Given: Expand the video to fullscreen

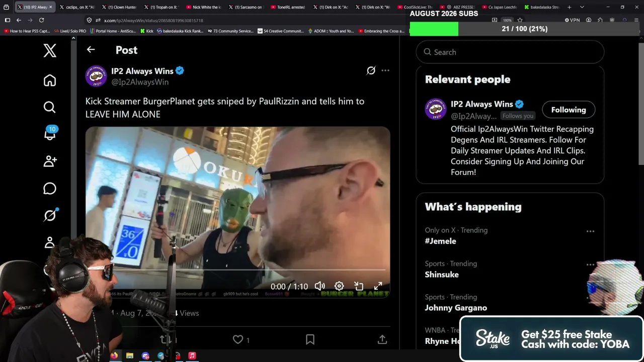Looking at the screenshot, I should pos(378,286).
